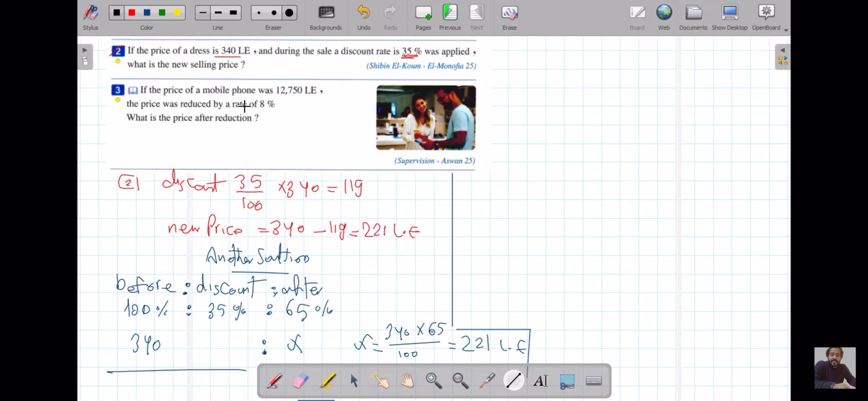Redo the undone action

(391, 17)
